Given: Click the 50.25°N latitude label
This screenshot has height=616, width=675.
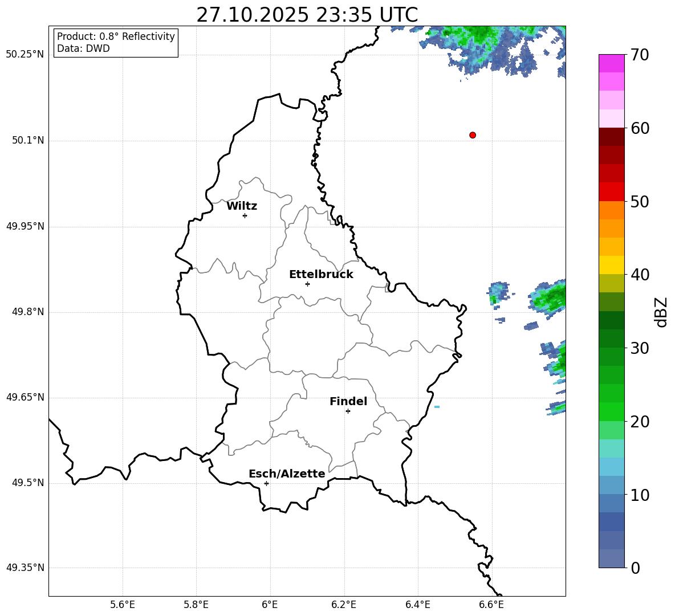Looking at the screenshot, I should 25,55.
